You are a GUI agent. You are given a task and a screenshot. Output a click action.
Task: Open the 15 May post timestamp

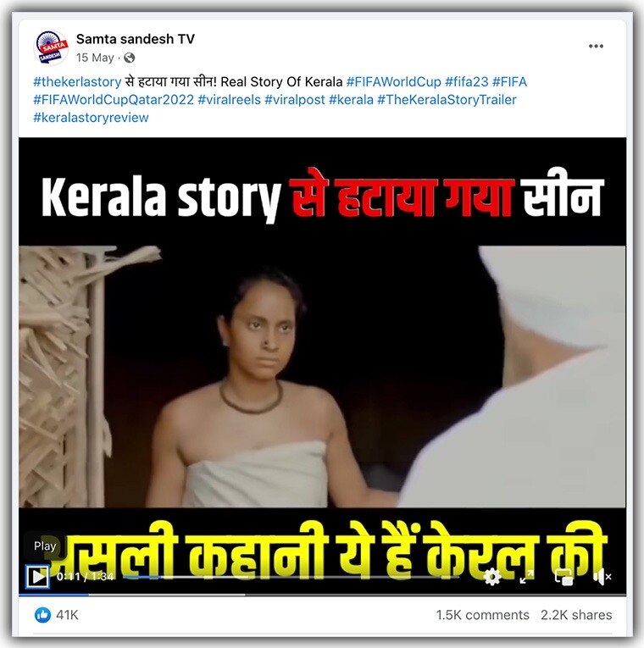pyautogui.click(x=95, y=58)
